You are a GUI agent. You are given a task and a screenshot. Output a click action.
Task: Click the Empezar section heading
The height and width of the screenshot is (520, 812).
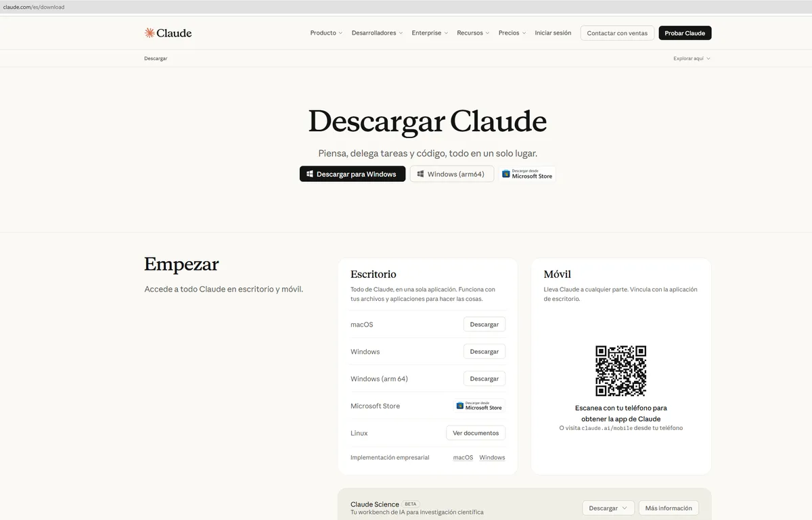click(x=181, y=264)
